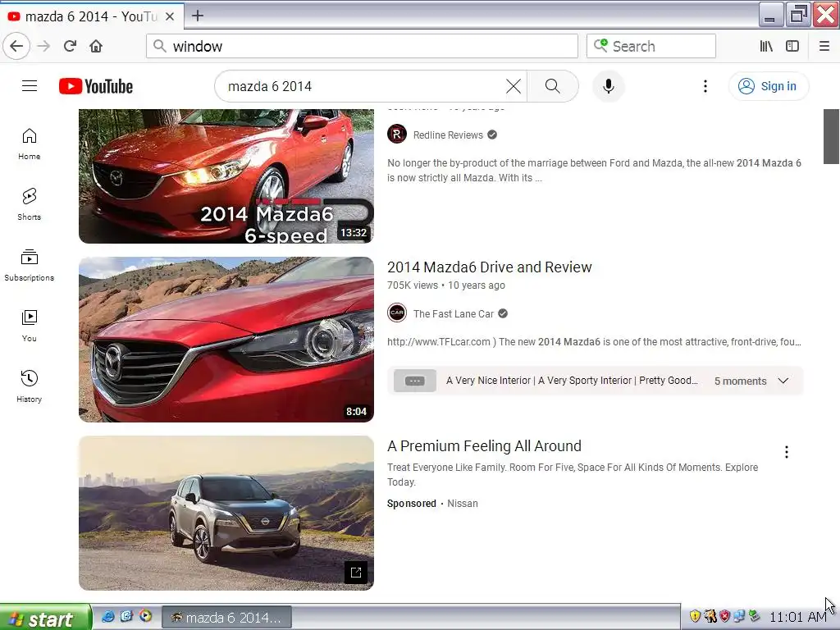840x630 pixels.
Task: Open browser library icon
Action: (x=766, y=46)
